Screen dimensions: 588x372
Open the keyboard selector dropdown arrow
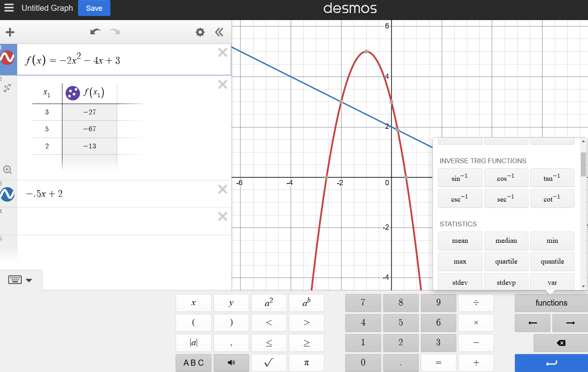(x=28, y=280)
